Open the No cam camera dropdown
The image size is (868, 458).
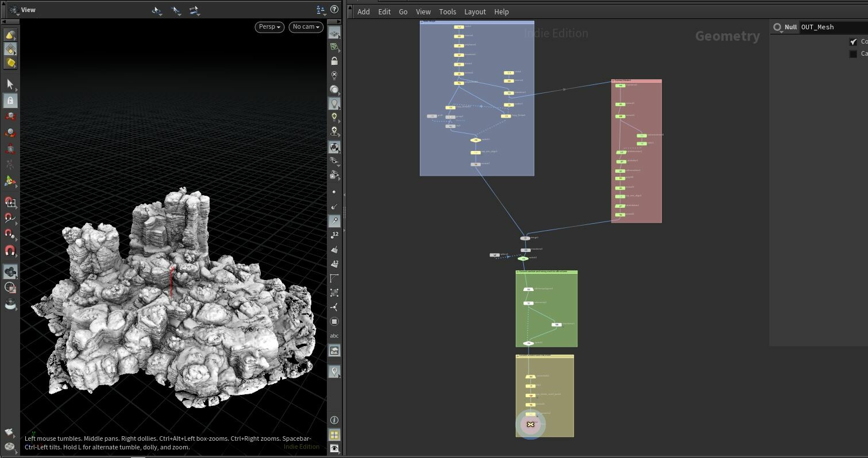click(306, 27)
